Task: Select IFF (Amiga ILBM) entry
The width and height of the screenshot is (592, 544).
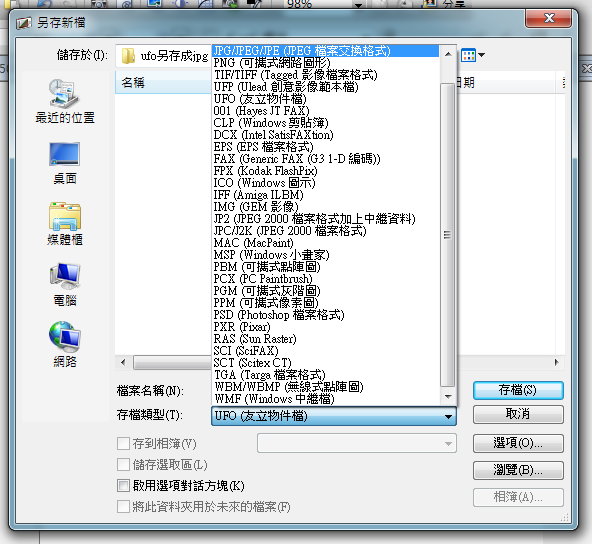Action: [x=325, y=195]
